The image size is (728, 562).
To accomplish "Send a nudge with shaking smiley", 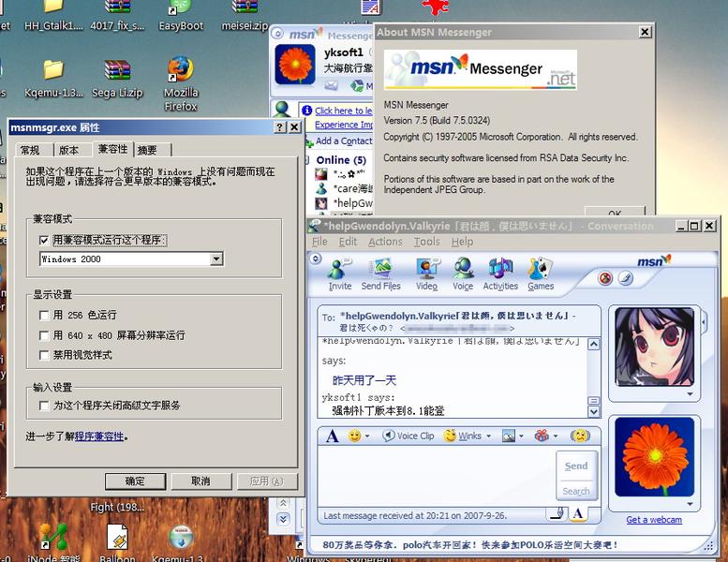I will (x=580, y=436).
